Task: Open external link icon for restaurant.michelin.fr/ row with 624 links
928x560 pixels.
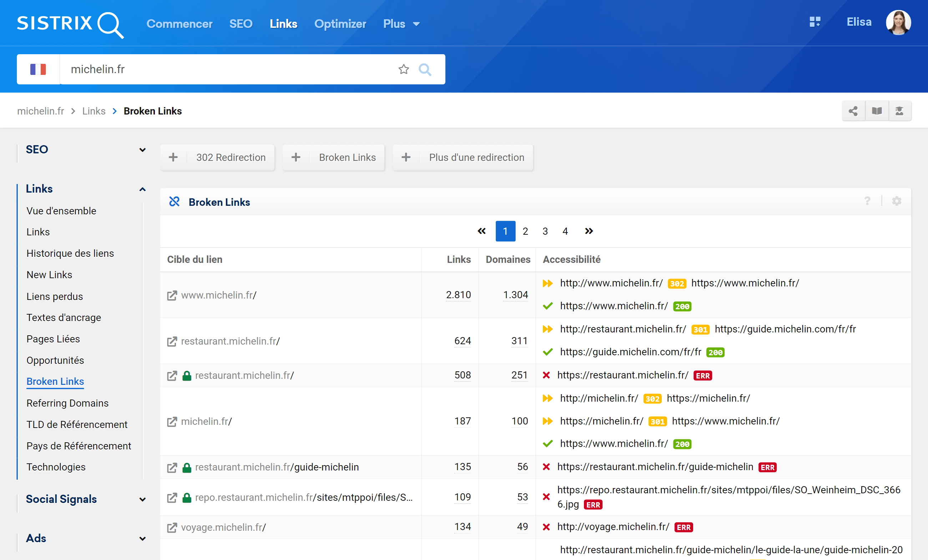Action: click(172, 342)
